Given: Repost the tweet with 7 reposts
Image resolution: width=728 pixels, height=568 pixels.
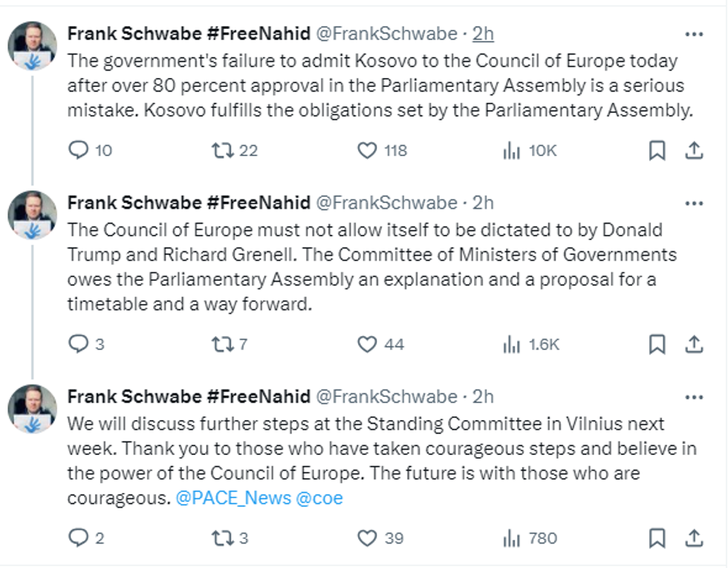Looking at the screenshot, I should (222, 344).
